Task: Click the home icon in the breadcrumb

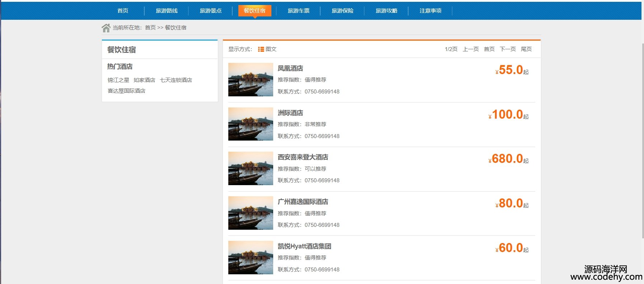Action: pyautogui.click(x=106, y=28)
